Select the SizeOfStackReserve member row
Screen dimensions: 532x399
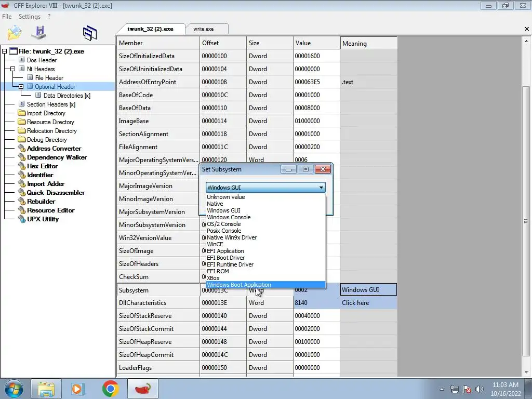(158, 315)
